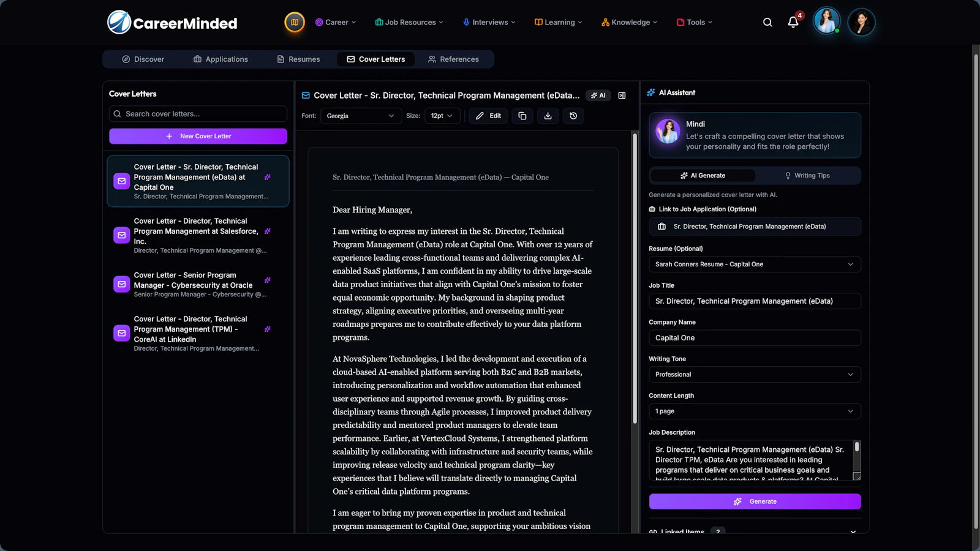
Task: Open the Learning menu
Action: click(x=558, y=22)
